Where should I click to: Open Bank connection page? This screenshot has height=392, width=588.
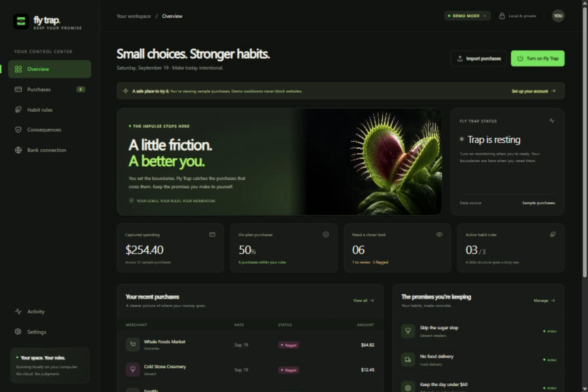tap(50, 150)
